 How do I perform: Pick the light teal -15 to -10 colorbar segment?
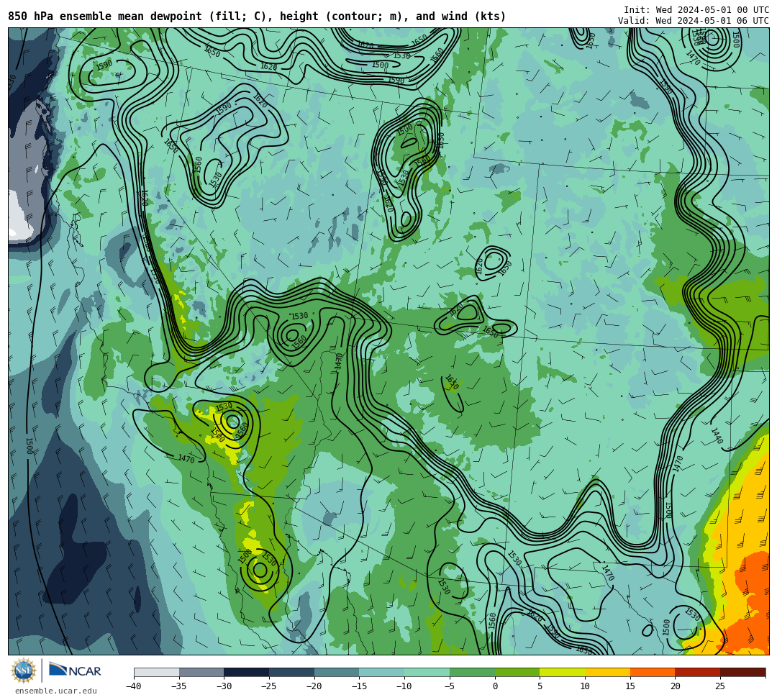[x=382, y=672]
